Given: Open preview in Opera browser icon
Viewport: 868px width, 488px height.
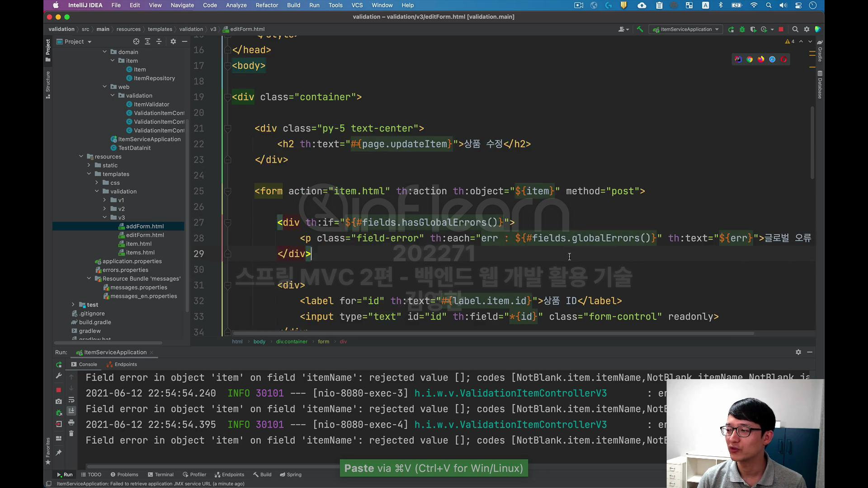Looking at the screenshot, I should [783, 59].
